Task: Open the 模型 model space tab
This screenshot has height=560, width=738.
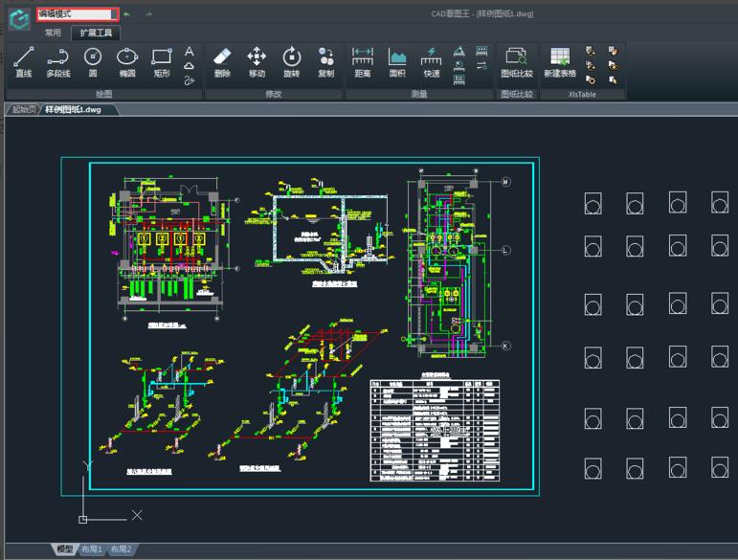Action: (64, 549)
